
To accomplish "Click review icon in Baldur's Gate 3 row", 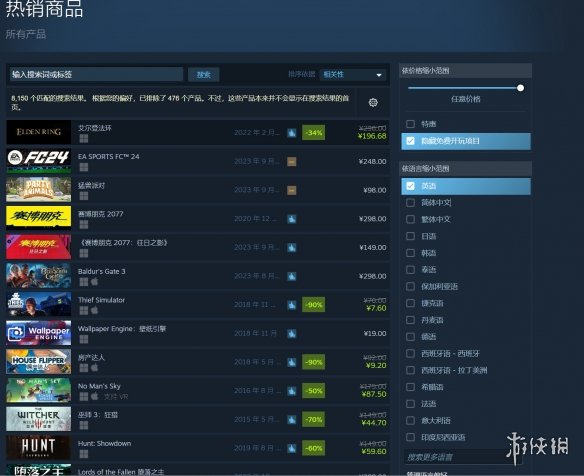I will click(x=292, y=276).
